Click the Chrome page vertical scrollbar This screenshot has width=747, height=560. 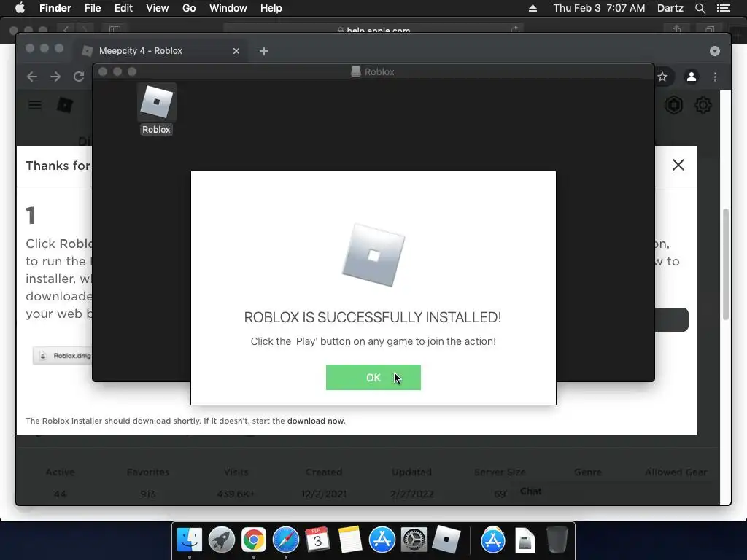726,264
